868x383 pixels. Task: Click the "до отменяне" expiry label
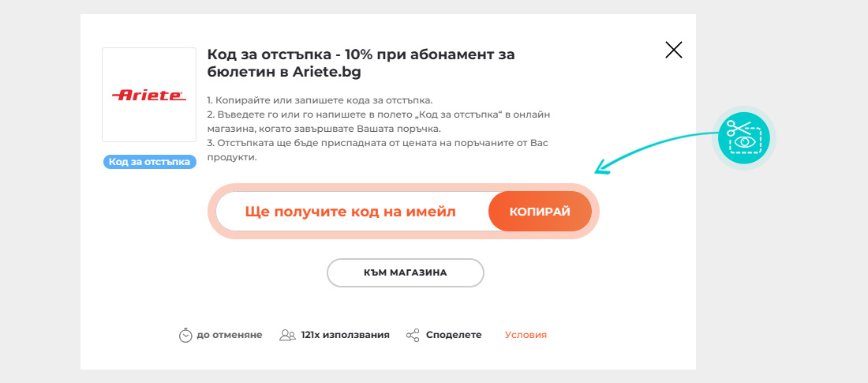(x=229, y=335)
